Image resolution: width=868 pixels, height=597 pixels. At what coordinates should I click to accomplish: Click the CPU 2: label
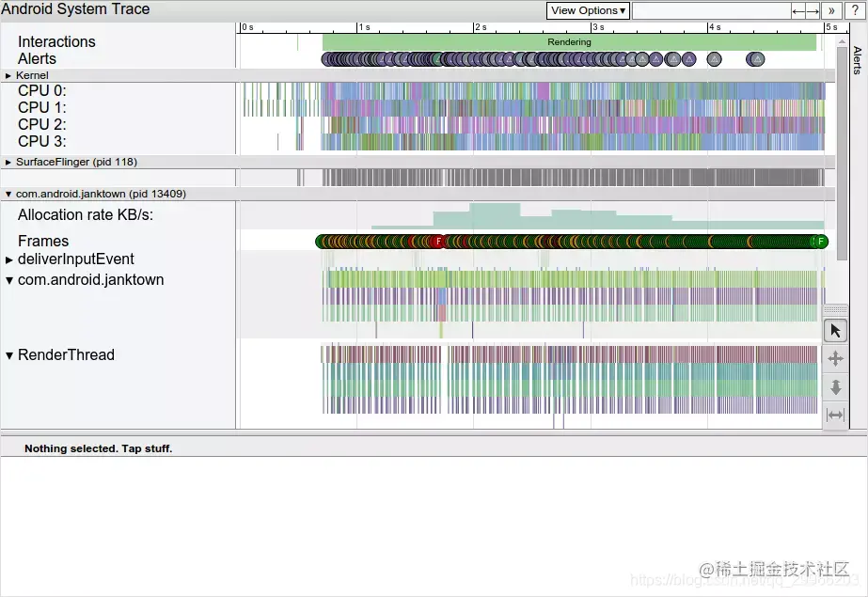42,124
